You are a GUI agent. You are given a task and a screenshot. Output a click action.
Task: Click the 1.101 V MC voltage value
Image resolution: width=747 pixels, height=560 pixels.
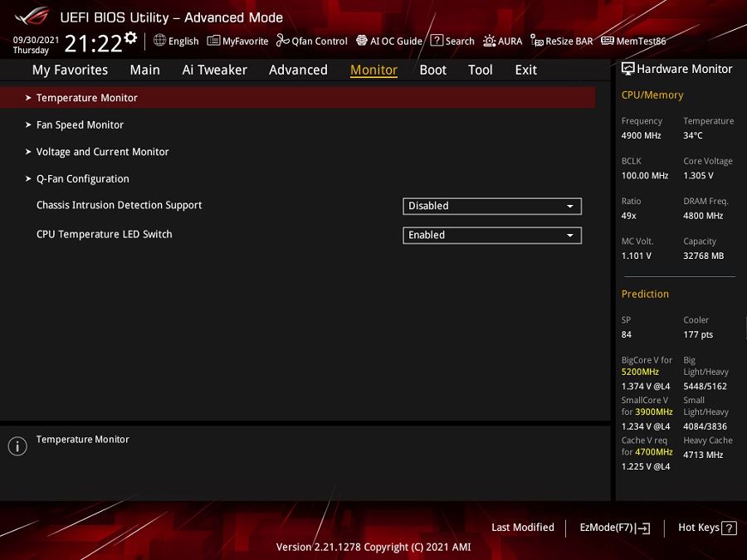[637, 256]
